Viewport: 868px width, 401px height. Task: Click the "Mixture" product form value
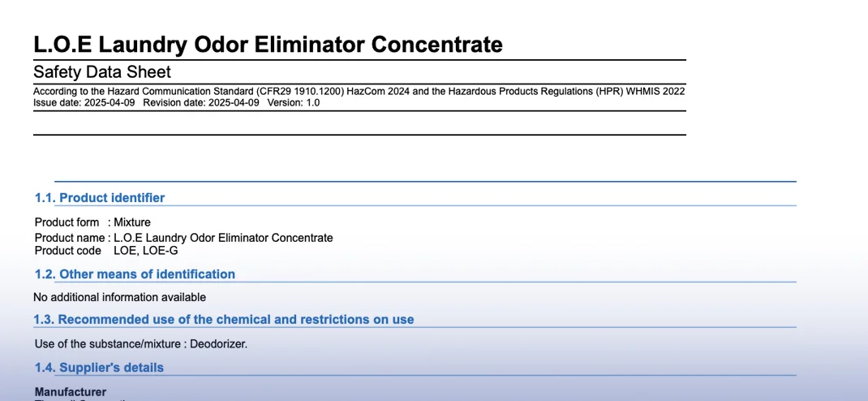coord(132,222)
